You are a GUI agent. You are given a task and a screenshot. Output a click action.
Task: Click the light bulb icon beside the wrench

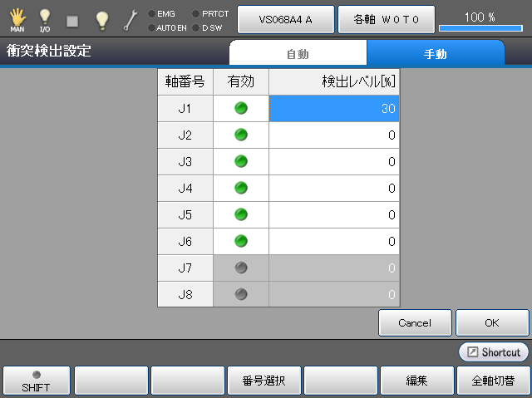101,20
